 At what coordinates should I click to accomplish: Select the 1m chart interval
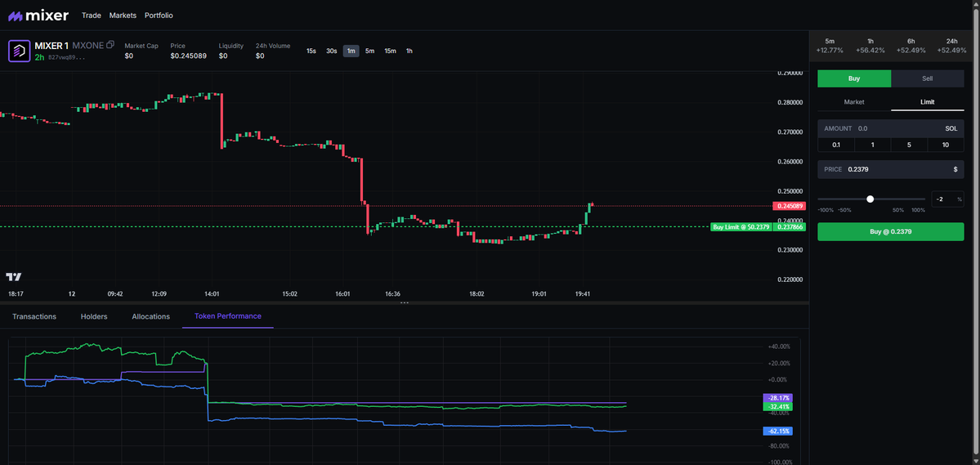pyautogui.click(x=351, y=51)
